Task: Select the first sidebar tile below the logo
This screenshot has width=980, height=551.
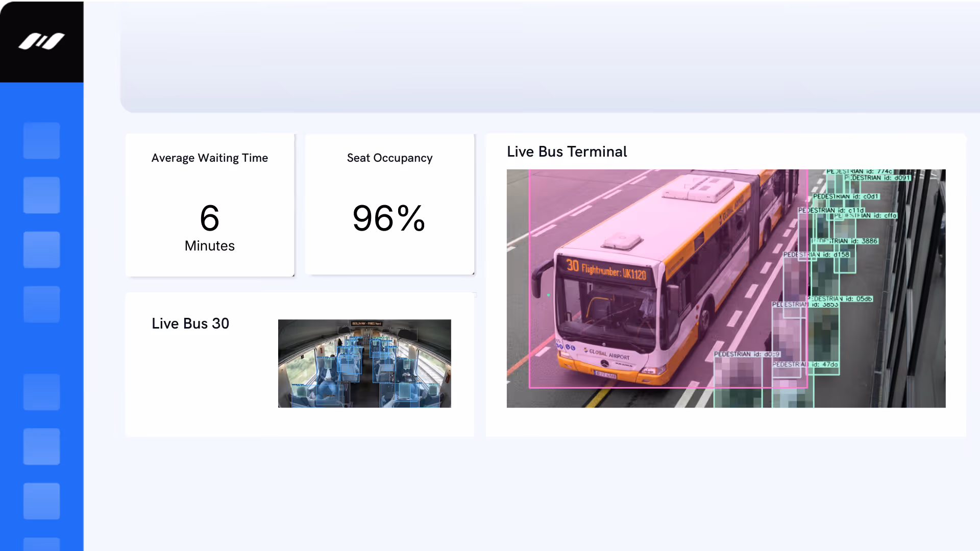Action: pos(42,140)
